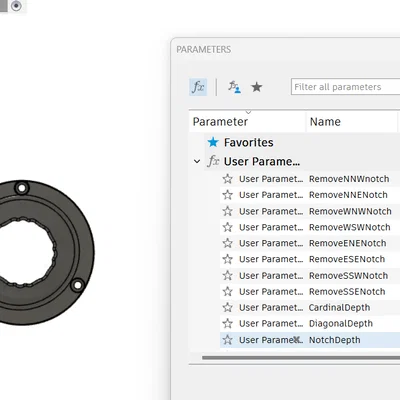Select the RemoveENENotch name cell
This screenshot has width=400, height=400.
pos(348,243)
